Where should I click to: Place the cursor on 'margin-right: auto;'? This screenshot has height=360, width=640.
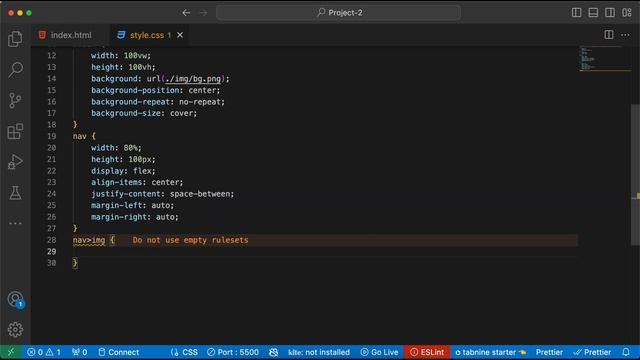pos(135,217)
